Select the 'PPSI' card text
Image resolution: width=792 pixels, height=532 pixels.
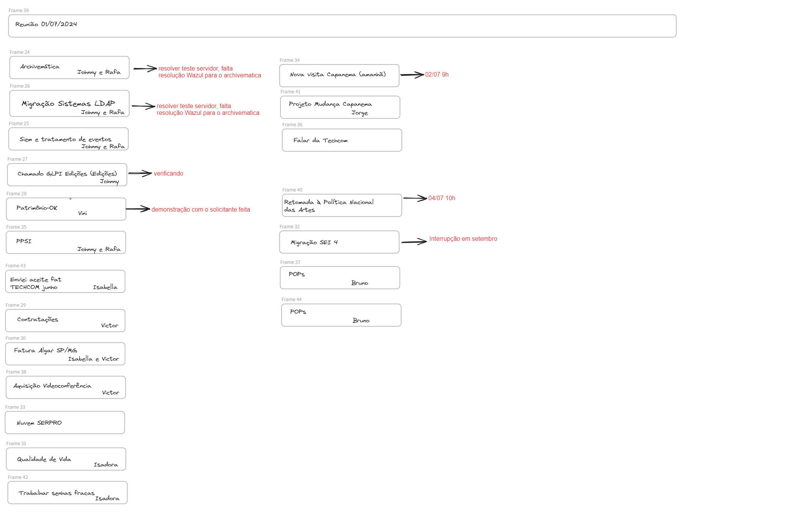point(24,241)
